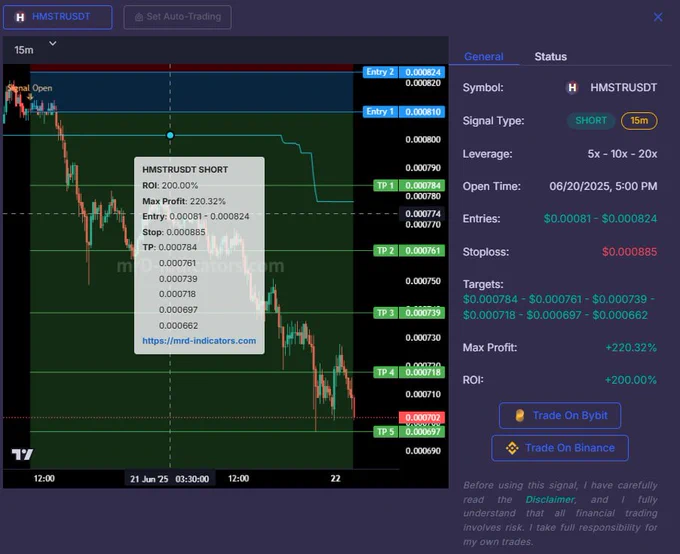This screenshot has width=680, height=554.
Task: Open the 15m timeframe dropdown
Action: [35, 48]
